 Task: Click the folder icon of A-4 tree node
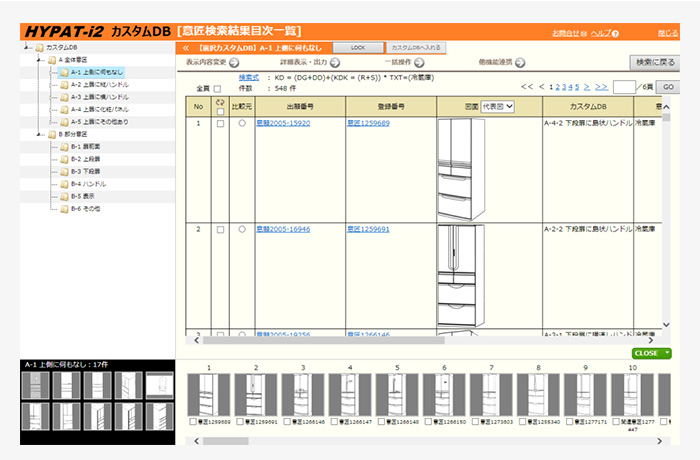(x=64, y=109)
